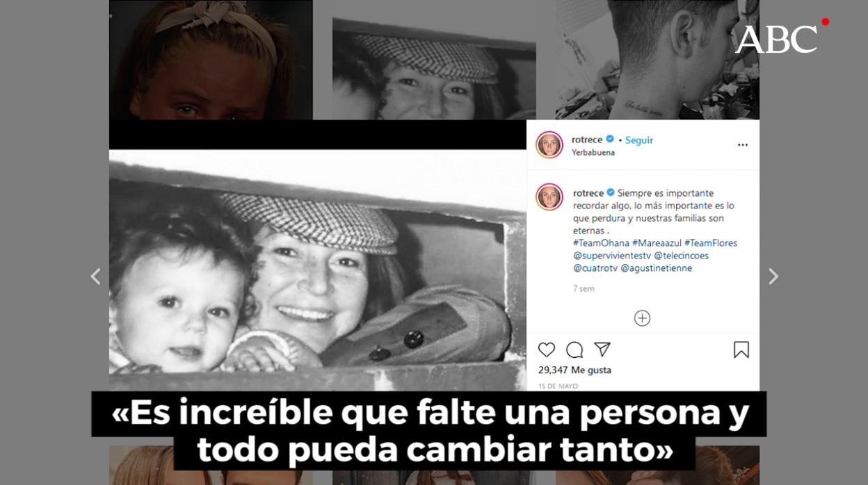This screenshot has width=868, height=485.
Task: Share the post via paper plane icon
Action: pos(602,350)
